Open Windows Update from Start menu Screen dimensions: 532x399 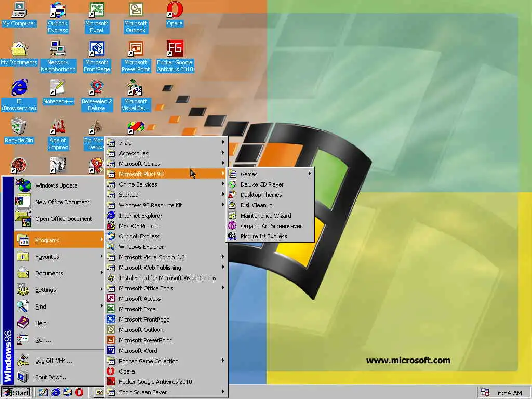click(59, 185)
